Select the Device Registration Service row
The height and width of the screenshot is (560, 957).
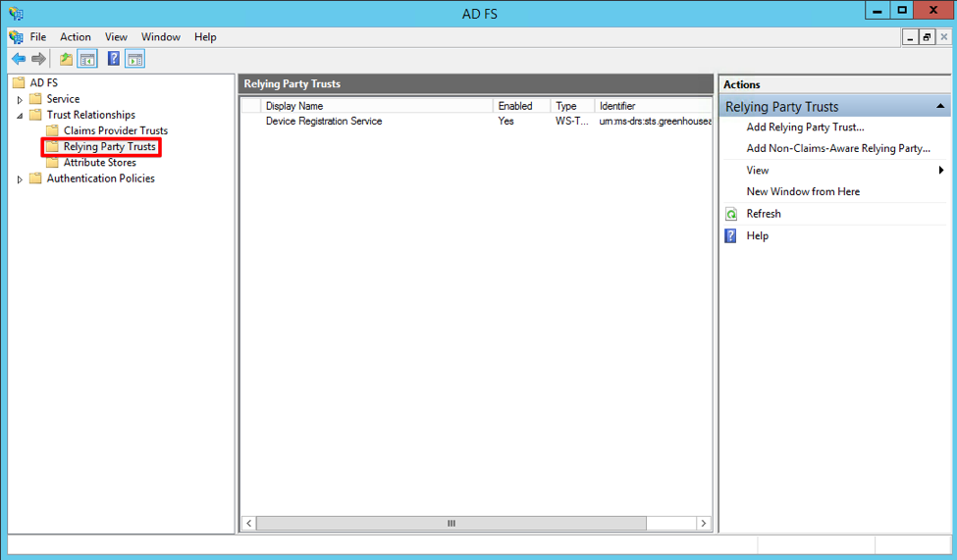coord(324,122)
